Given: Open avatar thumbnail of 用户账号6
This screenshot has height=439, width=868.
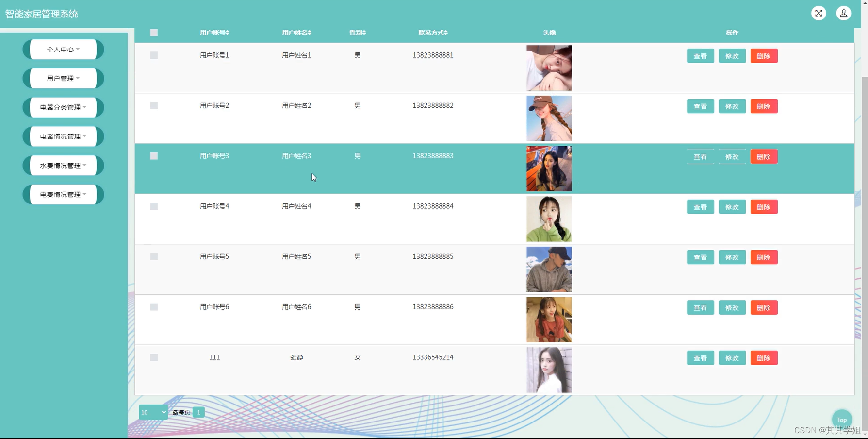Looking at the screenshot, I should 549,320.
